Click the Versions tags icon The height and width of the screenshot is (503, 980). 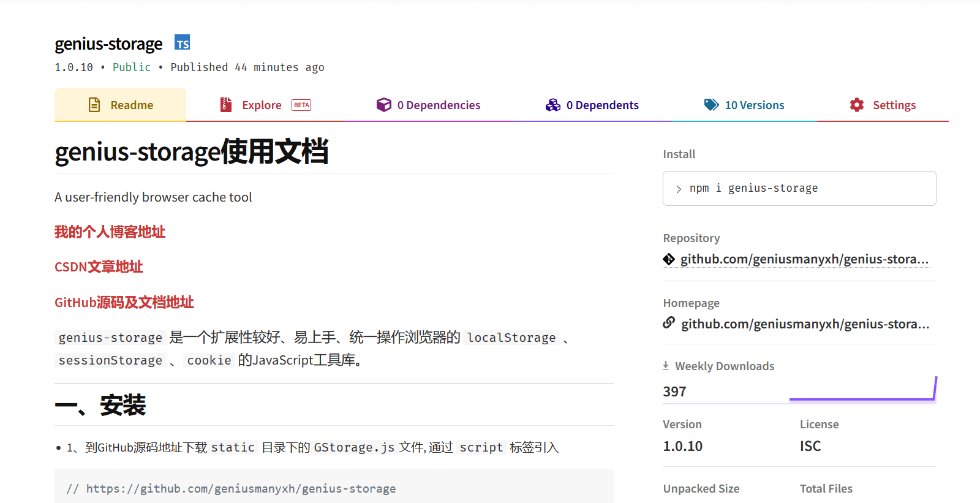pos(711,105)
